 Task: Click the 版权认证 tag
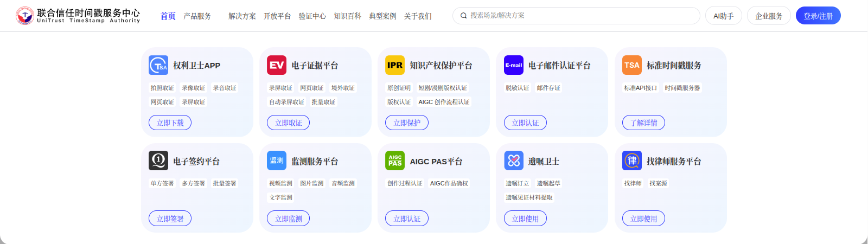click(399, 102)
